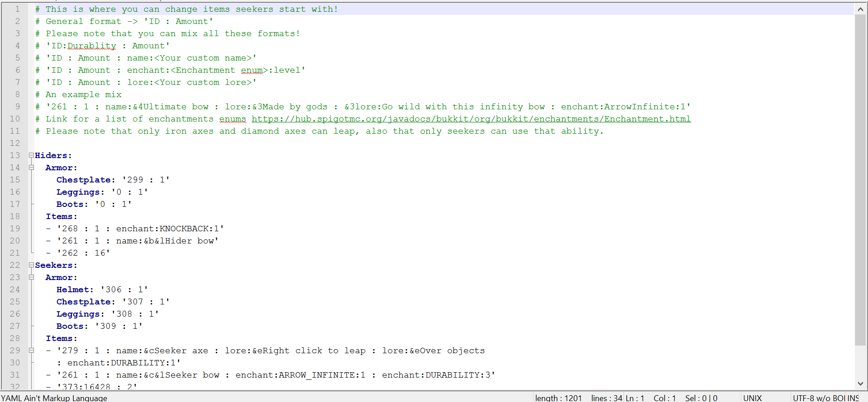
Task: Place cursor on Hiders 'Items:' key line 18
Action: [x=61, y=216]
